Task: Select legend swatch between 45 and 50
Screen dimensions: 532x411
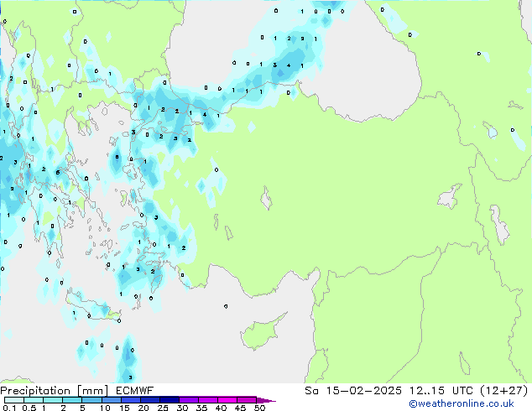Action: click(247, 400)
